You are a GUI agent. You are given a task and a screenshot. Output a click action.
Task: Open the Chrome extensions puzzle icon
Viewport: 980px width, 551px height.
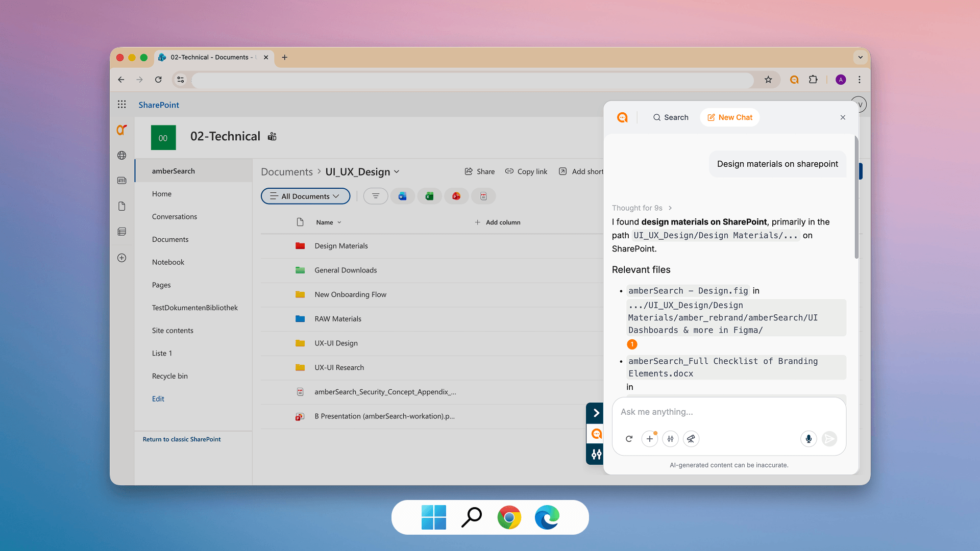(x=813, y=80)
